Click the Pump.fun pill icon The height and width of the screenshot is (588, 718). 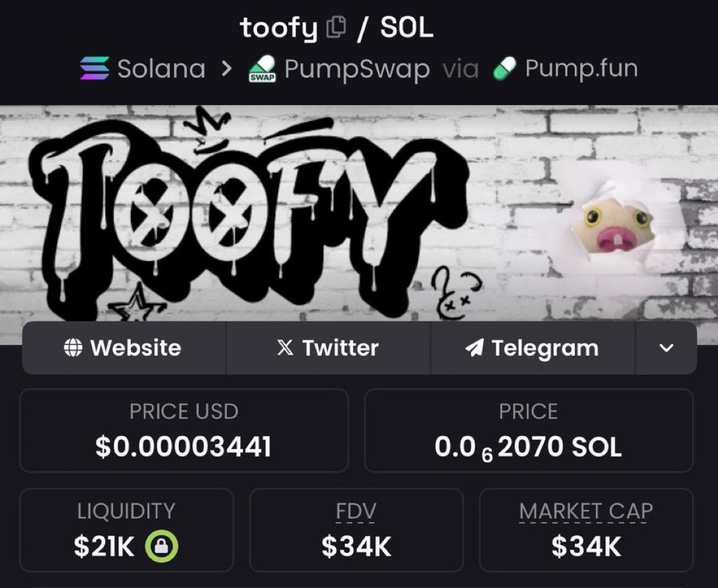(505, 69)
